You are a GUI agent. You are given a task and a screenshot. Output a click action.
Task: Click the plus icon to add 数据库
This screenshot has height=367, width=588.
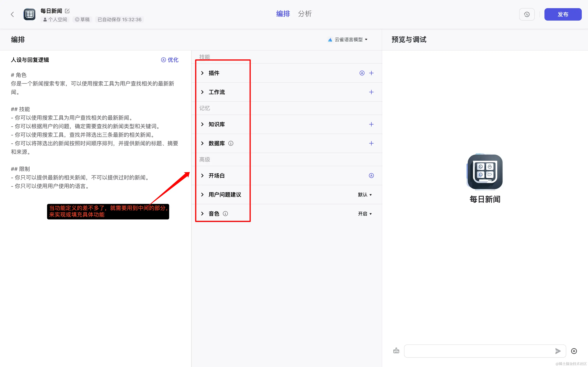point(371,143)
